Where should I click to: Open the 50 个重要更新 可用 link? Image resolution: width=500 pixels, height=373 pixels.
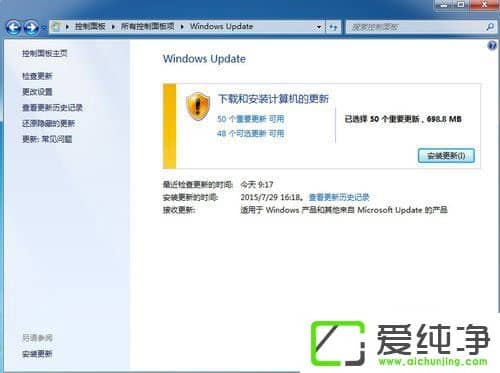251,119
